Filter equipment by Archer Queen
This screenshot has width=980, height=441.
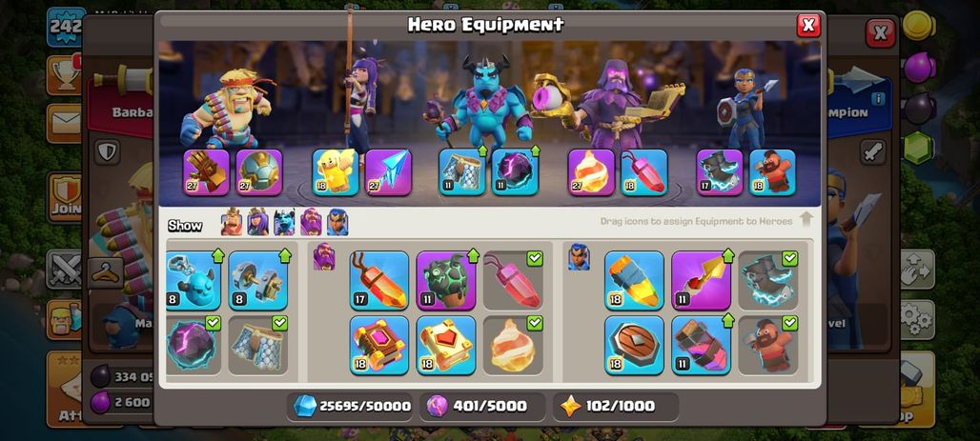[257, 222]
